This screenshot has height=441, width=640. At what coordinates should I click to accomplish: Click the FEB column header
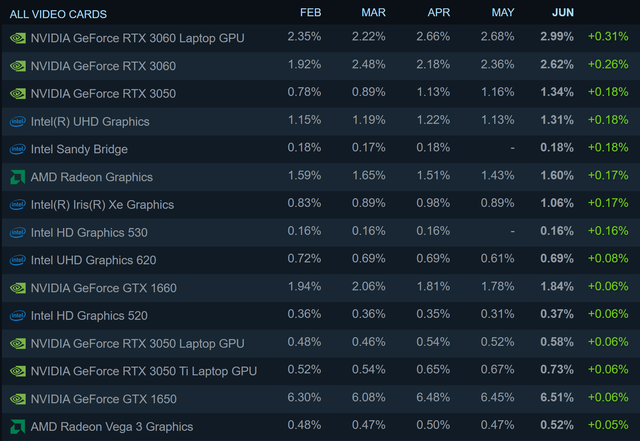click(309, 13)
